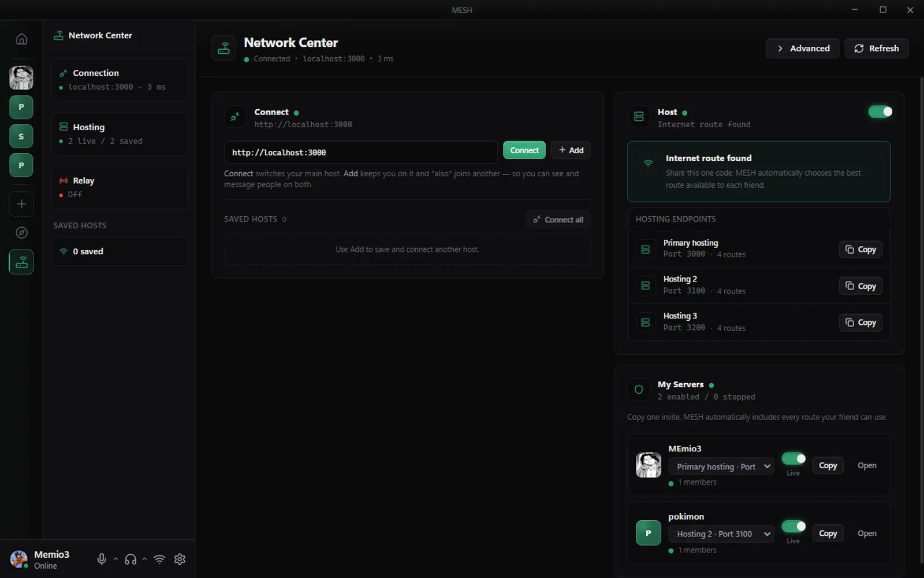This screenshot has width=924, height=578.
Task: Select the Relay section in the left panel
Action: pyautogui.click(x=119, y=187)
